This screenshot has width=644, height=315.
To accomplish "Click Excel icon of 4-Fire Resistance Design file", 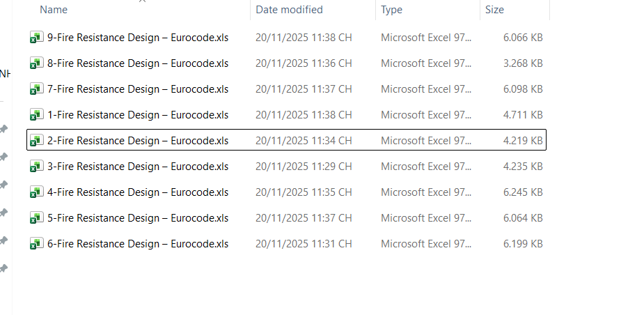I will [x=37, y=192].
